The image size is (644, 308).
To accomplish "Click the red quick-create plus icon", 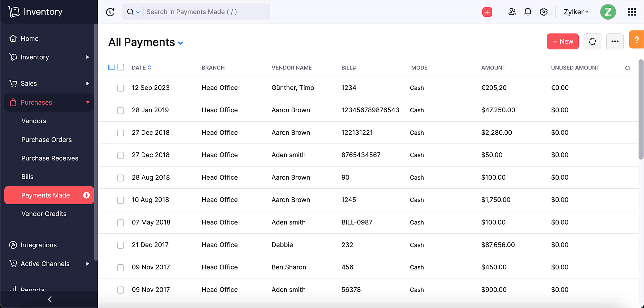I will [x=487, y=12].
